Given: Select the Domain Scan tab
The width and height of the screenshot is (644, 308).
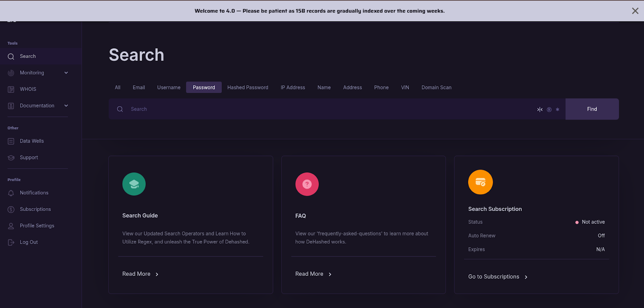Looking at the screenshot, I should (x=436, y=87).
